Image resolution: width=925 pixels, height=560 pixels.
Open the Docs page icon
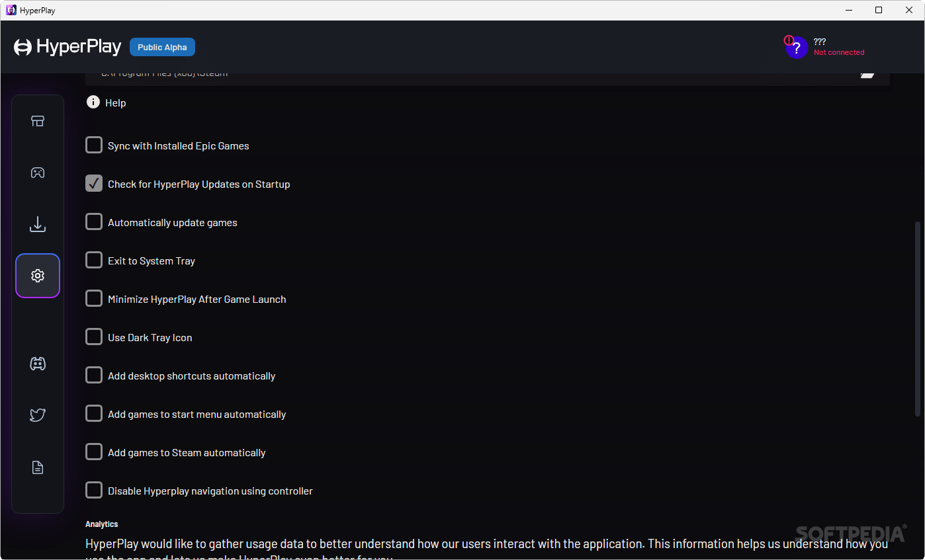[38, 467]
